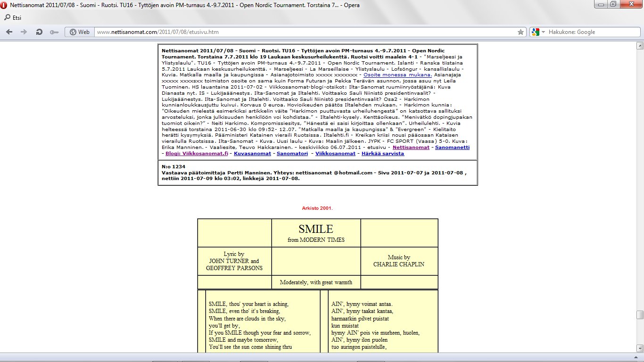Restore the Opera window size
The height and width of the screenshot is (362, 644).
[x=613, y=4]
